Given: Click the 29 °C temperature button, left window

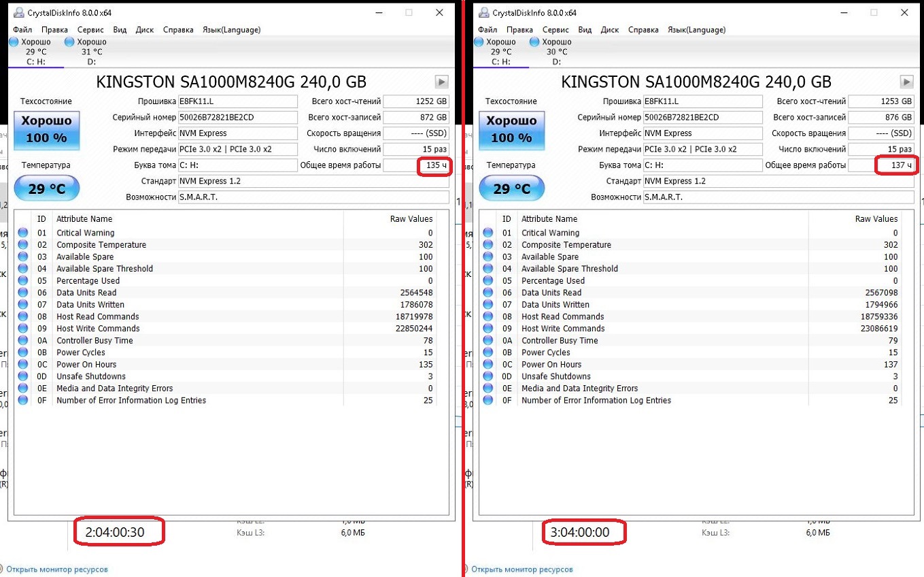Looking at the screenshot, I should pyautogui.click(x=46, y=188).
